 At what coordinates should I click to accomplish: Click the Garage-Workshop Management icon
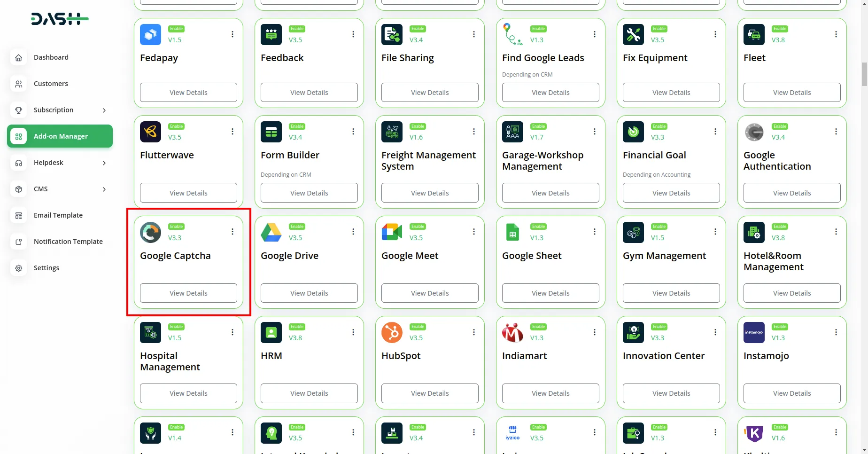point(512,132)
